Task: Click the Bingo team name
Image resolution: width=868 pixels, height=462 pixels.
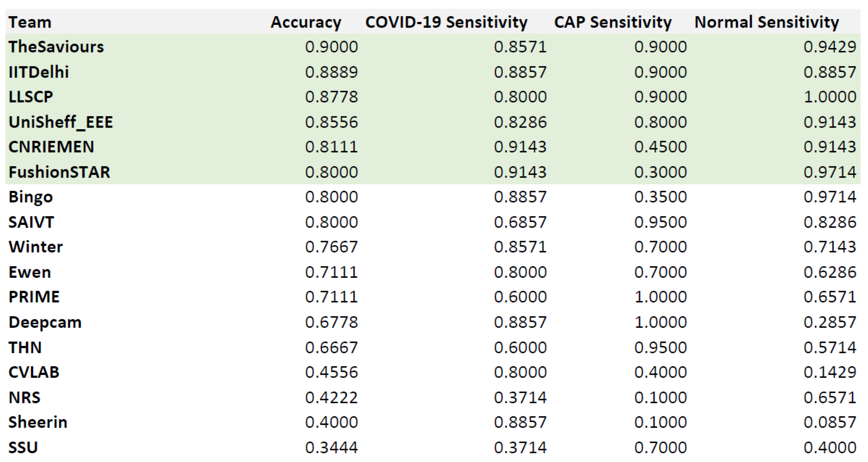Action: (31, 197)
